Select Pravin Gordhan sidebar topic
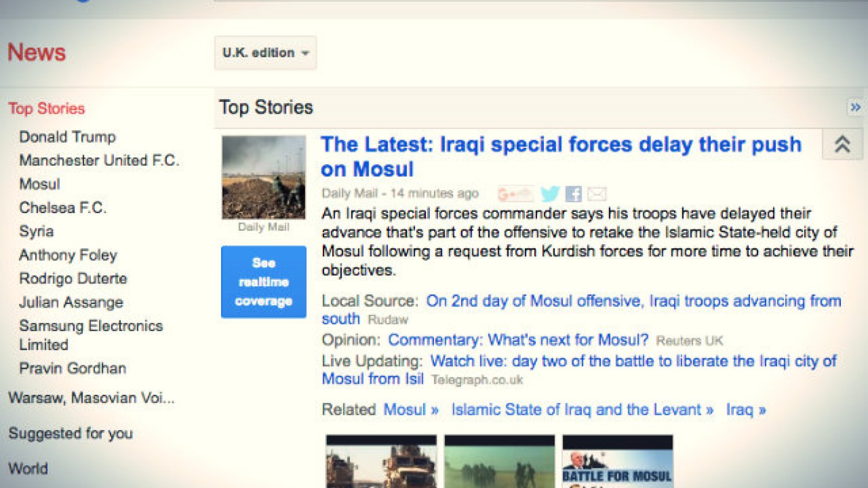Screen dimensions: 868x488 coord(72,368)
